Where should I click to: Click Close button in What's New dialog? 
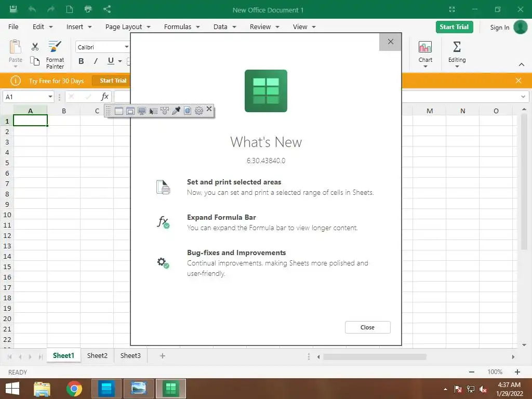tap(367, 327)
